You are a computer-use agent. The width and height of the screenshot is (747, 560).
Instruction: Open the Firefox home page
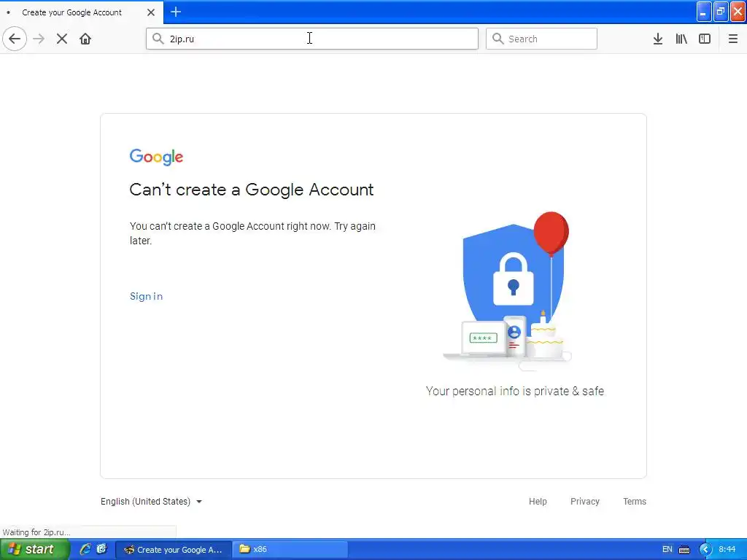[85, 39]
